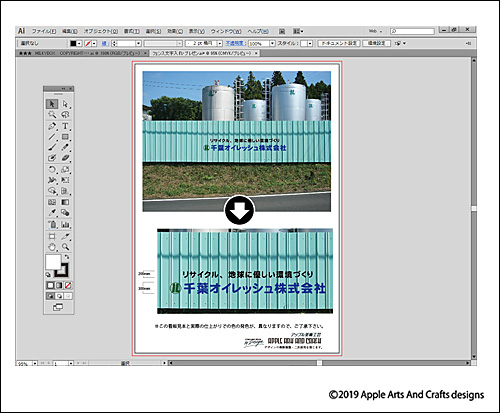This screenshot has height=413, width=500.
Task: Select the Type (T) tool
Action: (x=65, y=126)
